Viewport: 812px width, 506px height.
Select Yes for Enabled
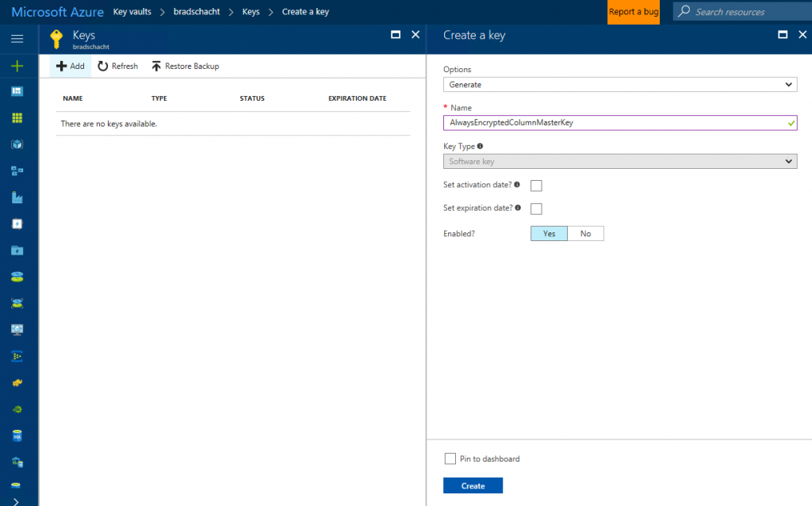[549, 234]
